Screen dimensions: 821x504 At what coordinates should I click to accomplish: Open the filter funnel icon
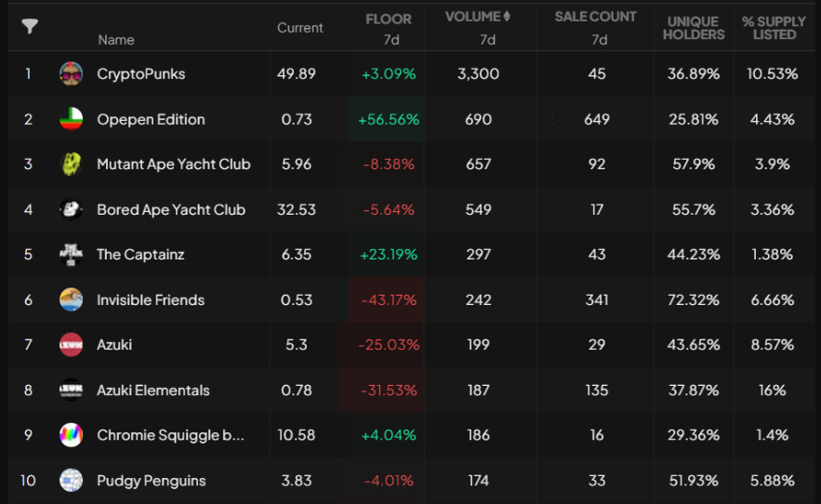tap(30, 26)
